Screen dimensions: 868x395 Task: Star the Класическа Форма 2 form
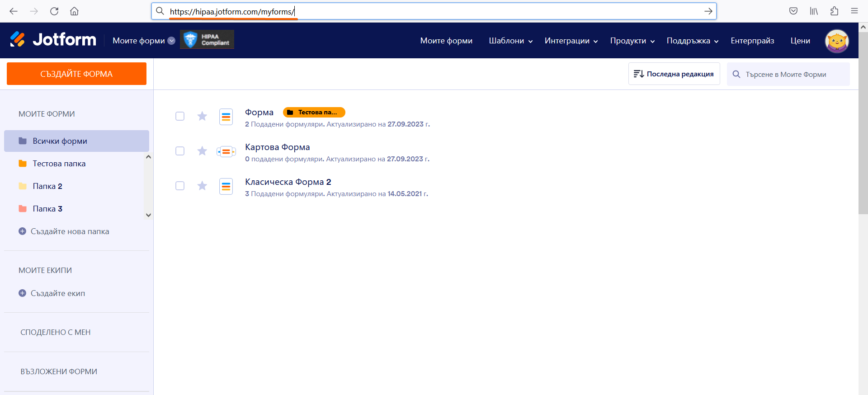pyautogui.click(x=202, y=186)
